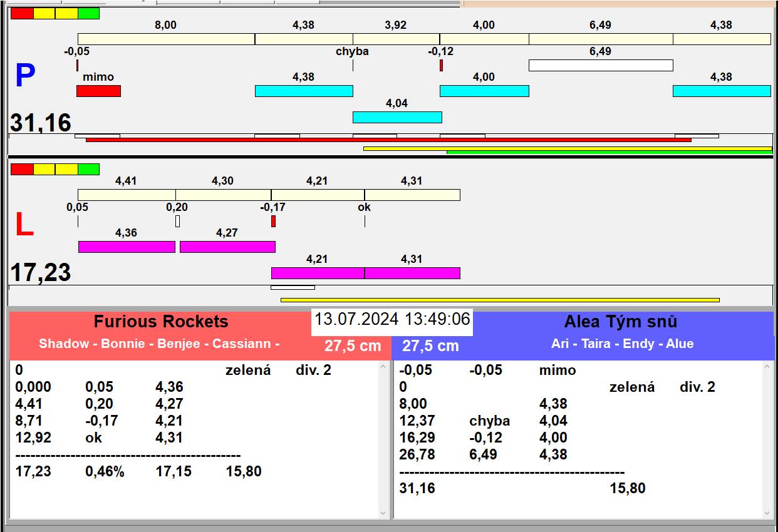Select the magenta 4,27 run bar
This screenshot has width=778, height=532.
227,247
